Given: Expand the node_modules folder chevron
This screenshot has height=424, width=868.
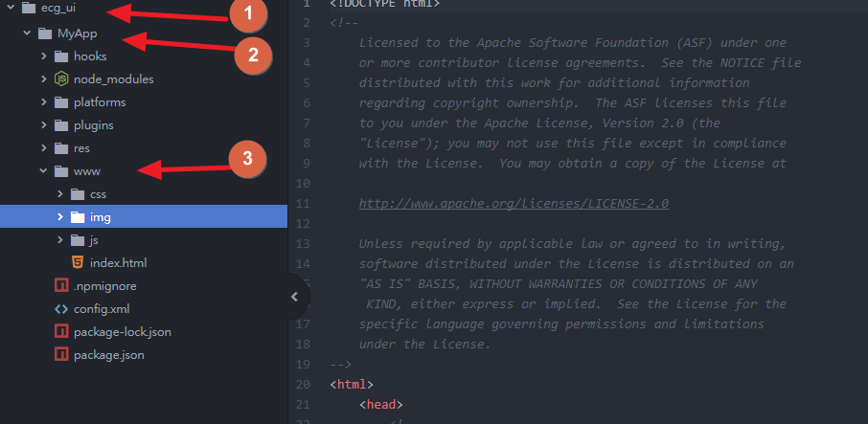Looking at the screenshot, I should tap(44, 79).
